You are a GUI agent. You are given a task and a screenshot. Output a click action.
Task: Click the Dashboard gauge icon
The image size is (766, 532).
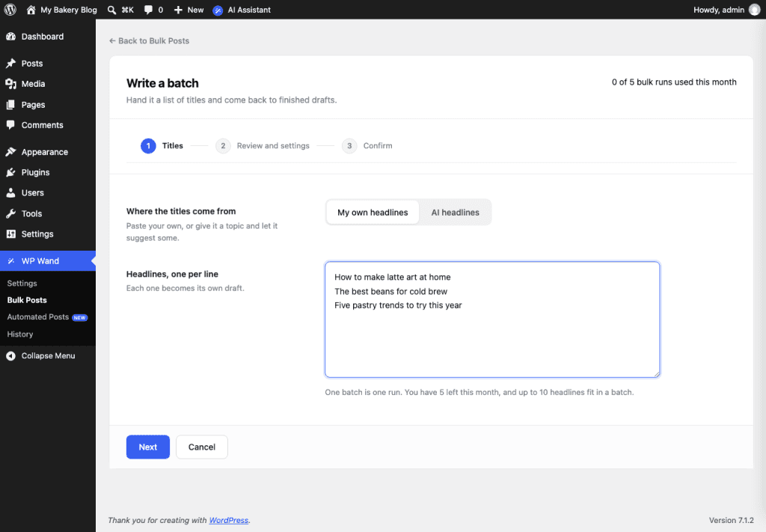[x=10, y=37]
